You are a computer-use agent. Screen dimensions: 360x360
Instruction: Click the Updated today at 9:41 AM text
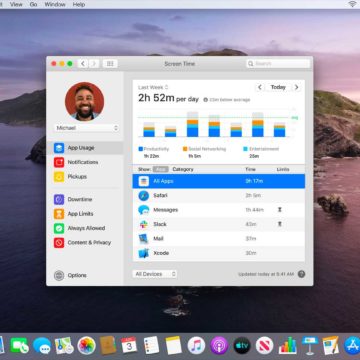tap(266, 274)
